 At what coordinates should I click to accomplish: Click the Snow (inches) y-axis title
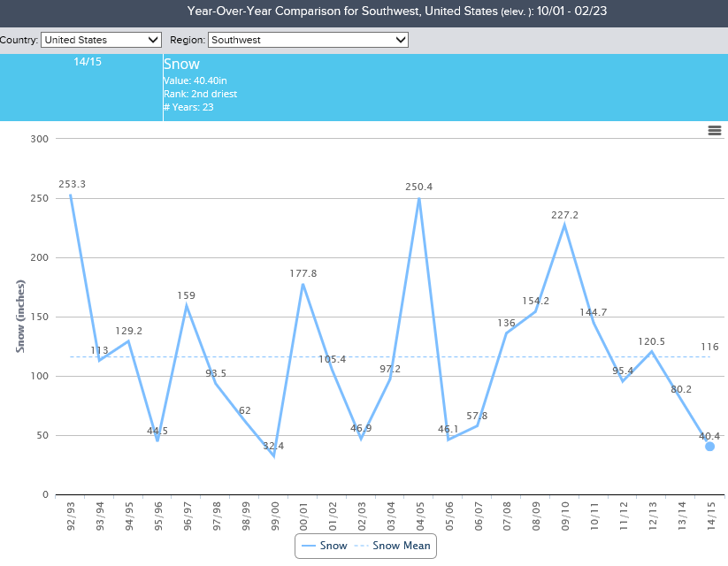19,317
